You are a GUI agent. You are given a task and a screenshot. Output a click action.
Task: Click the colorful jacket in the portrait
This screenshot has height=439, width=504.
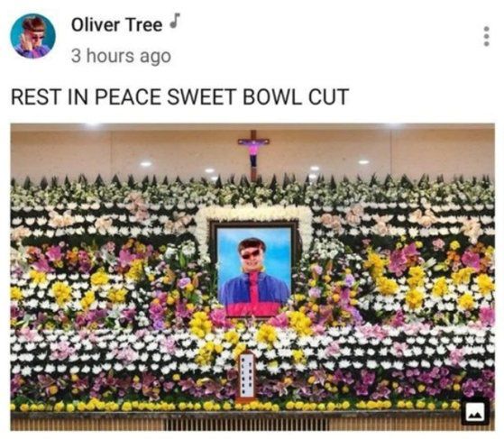pos(254,294)
